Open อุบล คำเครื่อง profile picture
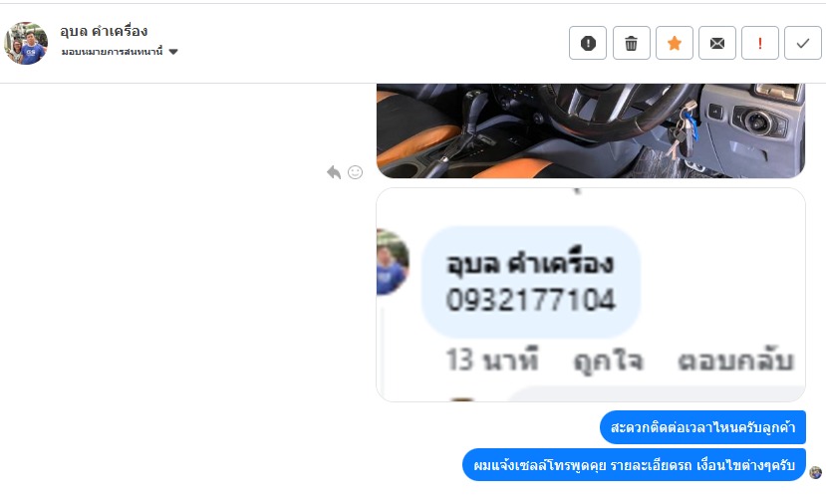This screenshot has height=504, width=826. click(x=26, y=43)
